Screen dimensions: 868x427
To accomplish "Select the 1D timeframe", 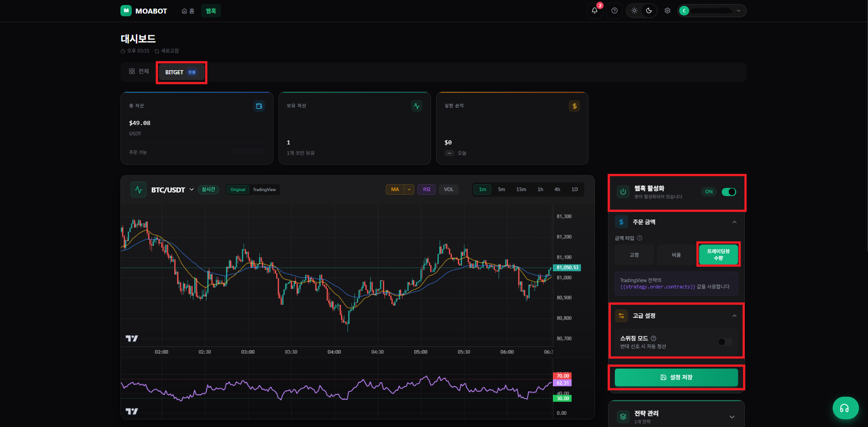I will pos(575,189).
